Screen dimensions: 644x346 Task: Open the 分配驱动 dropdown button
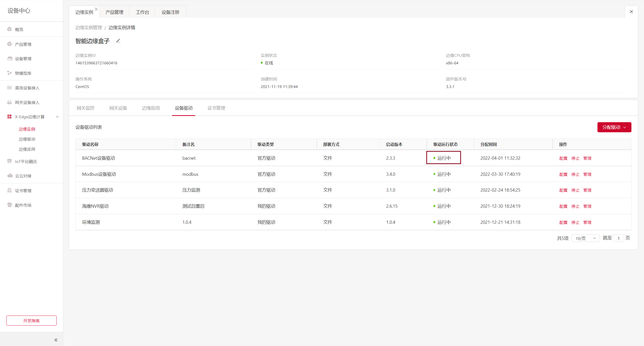614,127
